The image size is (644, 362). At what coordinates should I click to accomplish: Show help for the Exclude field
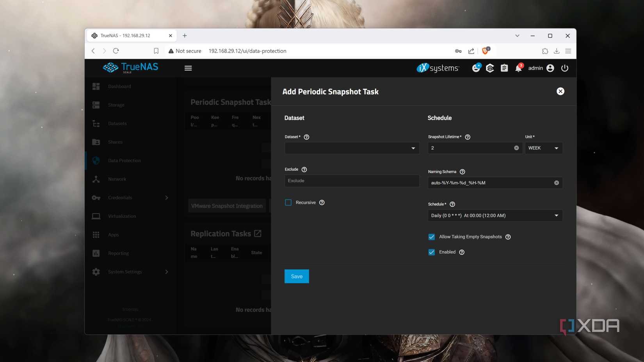click(x=304, y=170)
